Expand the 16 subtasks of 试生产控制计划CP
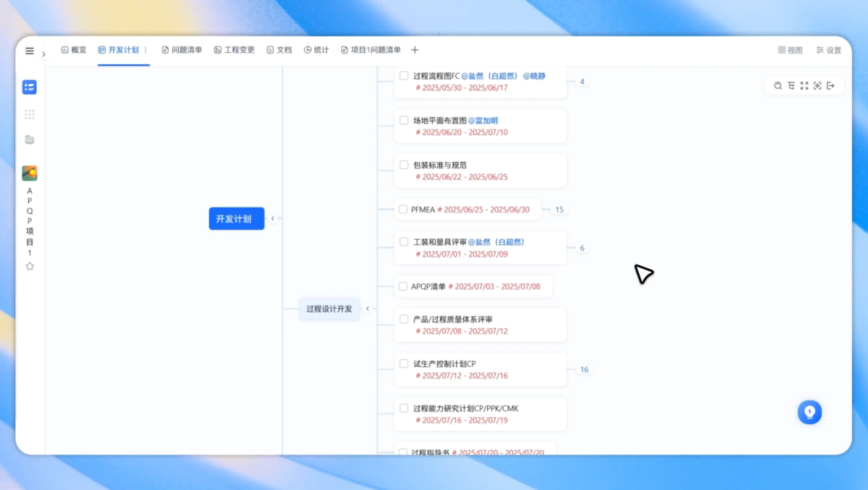 coord(584,369)
